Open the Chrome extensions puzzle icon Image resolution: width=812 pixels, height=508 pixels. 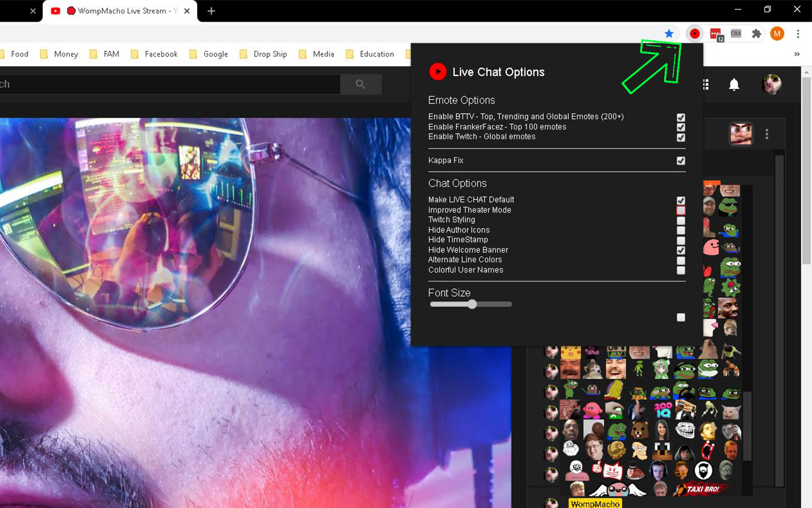point(756,34)
